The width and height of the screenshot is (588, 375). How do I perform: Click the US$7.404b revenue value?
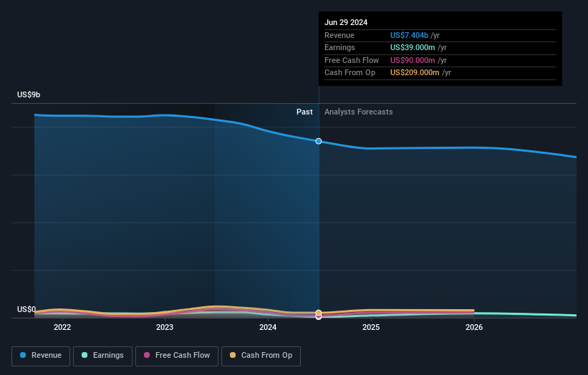tap(409, 35)
